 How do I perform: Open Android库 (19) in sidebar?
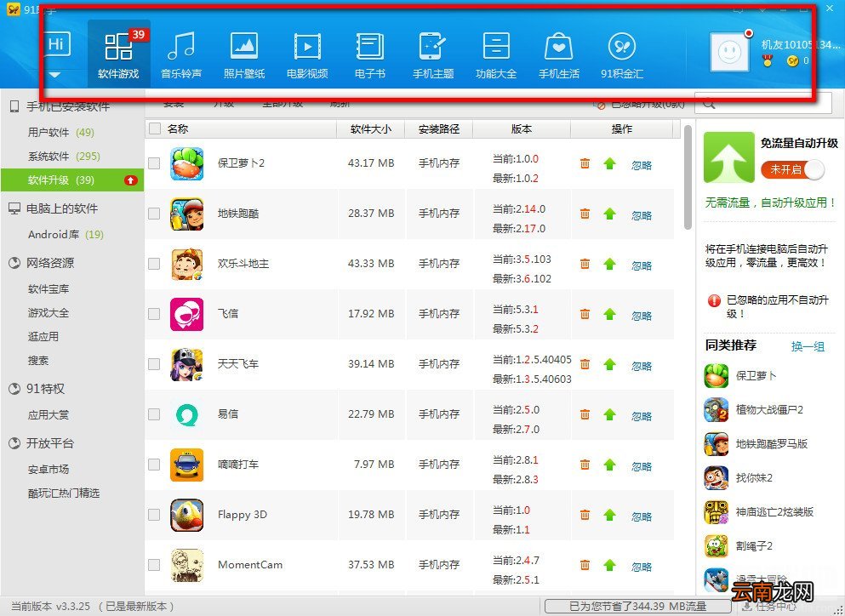(x=66, y=235)
